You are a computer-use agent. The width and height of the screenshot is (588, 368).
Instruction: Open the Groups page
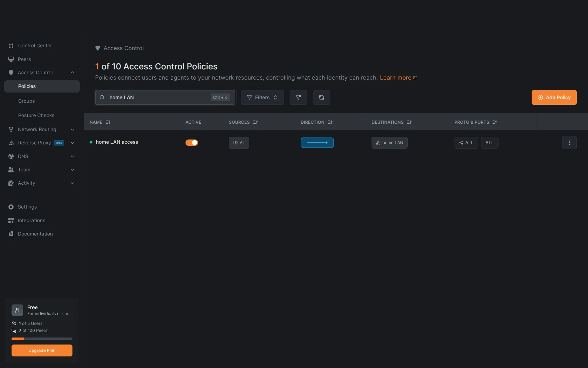coord(27,101)
